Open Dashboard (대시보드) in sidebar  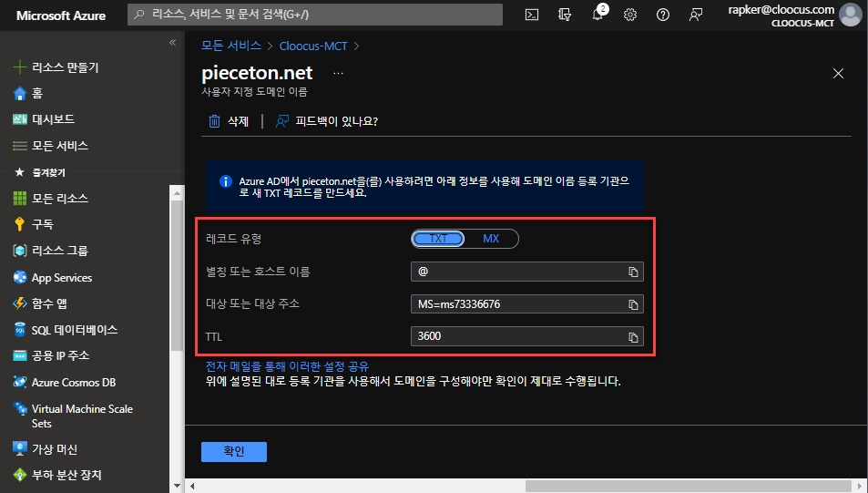[43, 119]
